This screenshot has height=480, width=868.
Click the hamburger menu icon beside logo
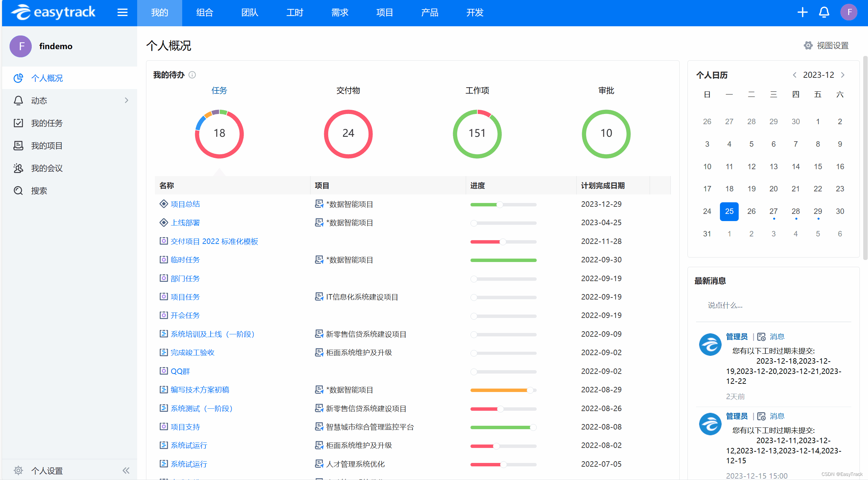pyautogui.click(x=122, y=13)
